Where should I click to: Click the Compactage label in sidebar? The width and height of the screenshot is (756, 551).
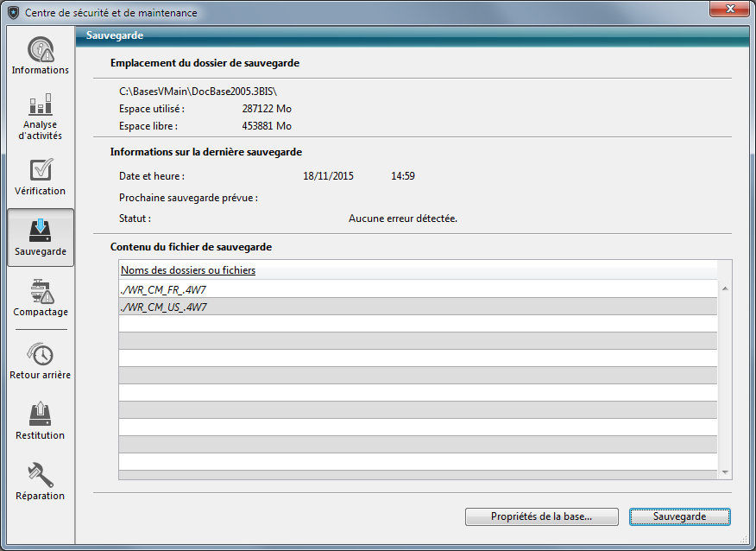point(40,312)
